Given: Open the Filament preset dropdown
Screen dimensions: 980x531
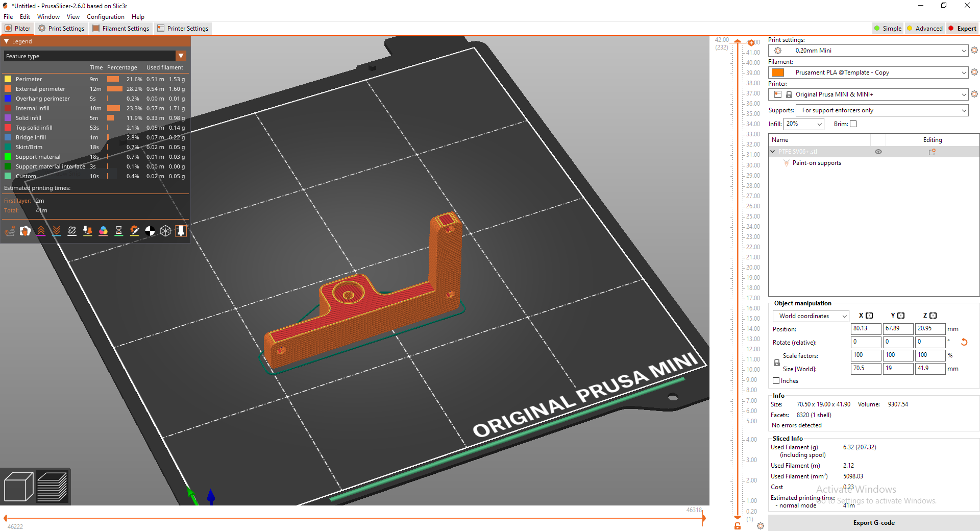Looking at the screenshot, I should 868,73.
